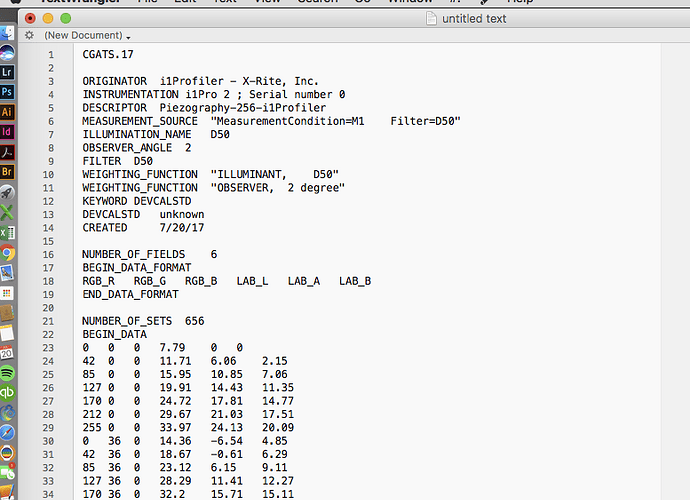The image size is (690, 500).
Task: Click the 'LAB_B' column header
Action: pos(355,281)
